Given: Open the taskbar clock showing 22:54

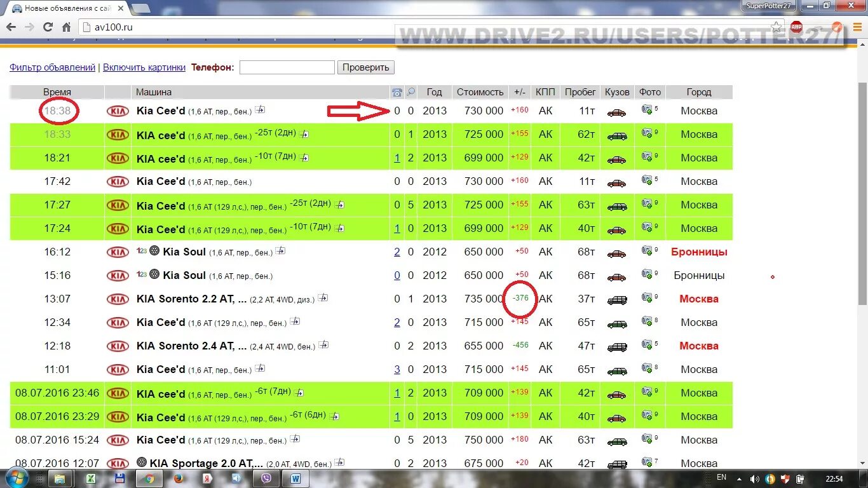Looking at the screenshot, I should pyautogui.click(x=834, y=479).
